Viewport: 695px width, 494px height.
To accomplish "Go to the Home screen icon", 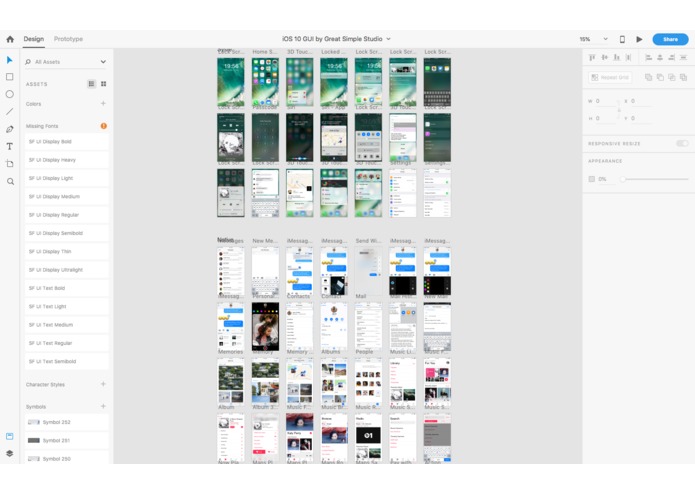I will [10, 39].
